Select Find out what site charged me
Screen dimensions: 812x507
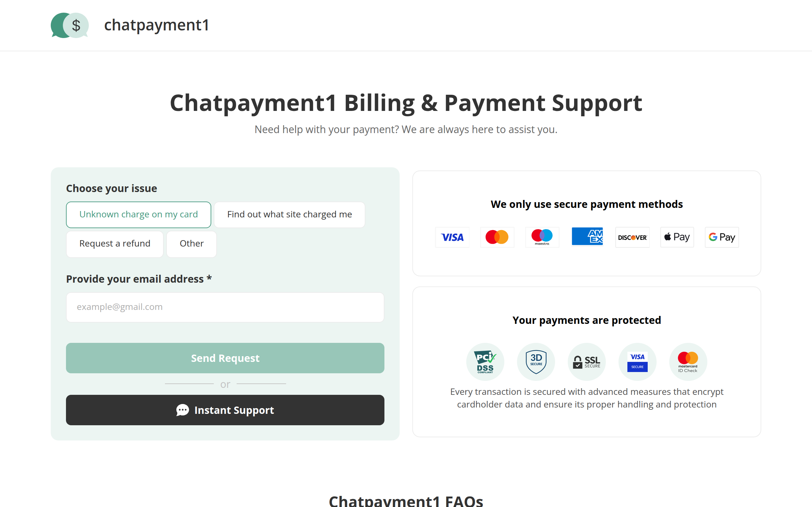point(290,215)
